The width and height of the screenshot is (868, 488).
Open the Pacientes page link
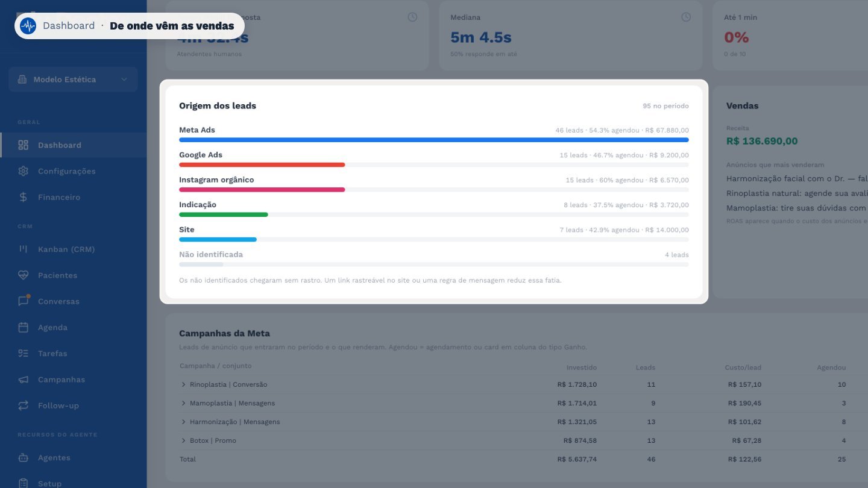pos(73,275)
